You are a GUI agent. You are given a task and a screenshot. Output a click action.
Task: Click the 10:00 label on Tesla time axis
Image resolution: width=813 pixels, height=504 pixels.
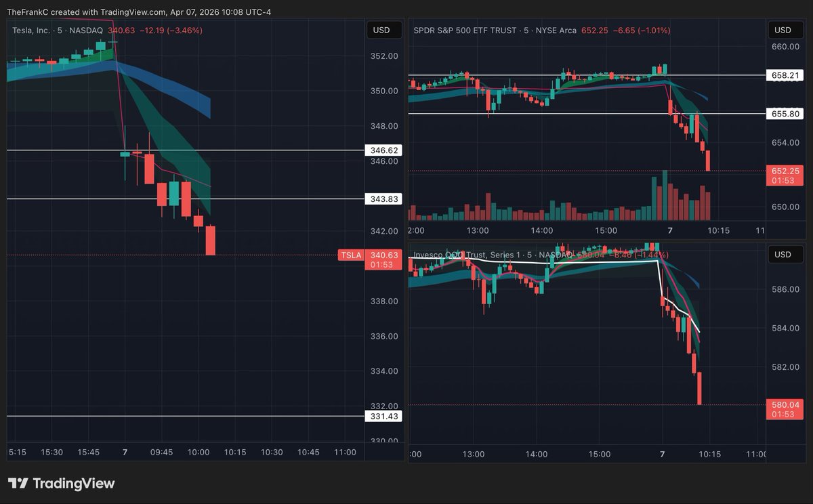coord(198,453)
